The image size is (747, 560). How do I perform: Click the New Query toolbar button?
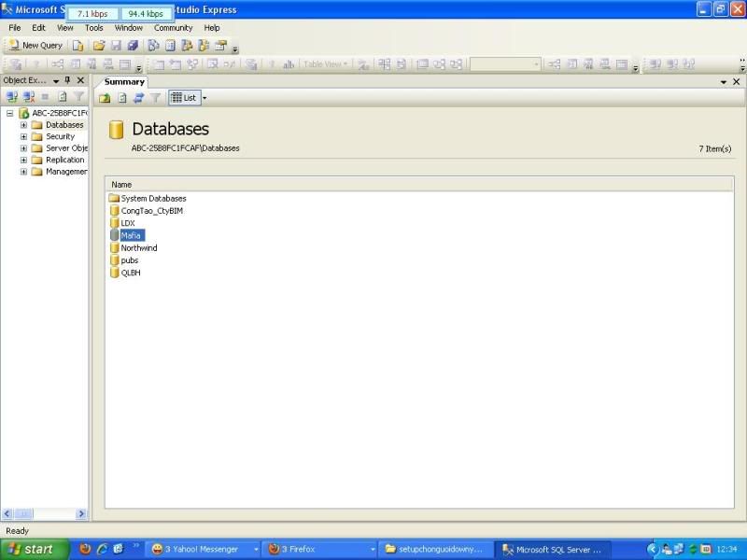click(x=36, y=46)
